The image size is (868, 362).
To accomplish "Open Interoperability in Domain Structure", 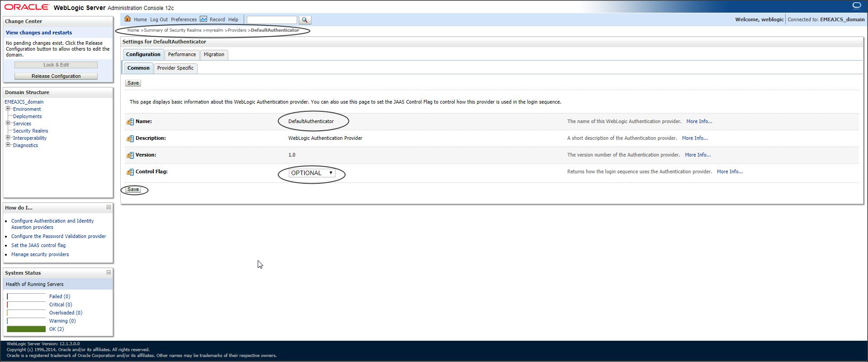I will coord(30,138).
